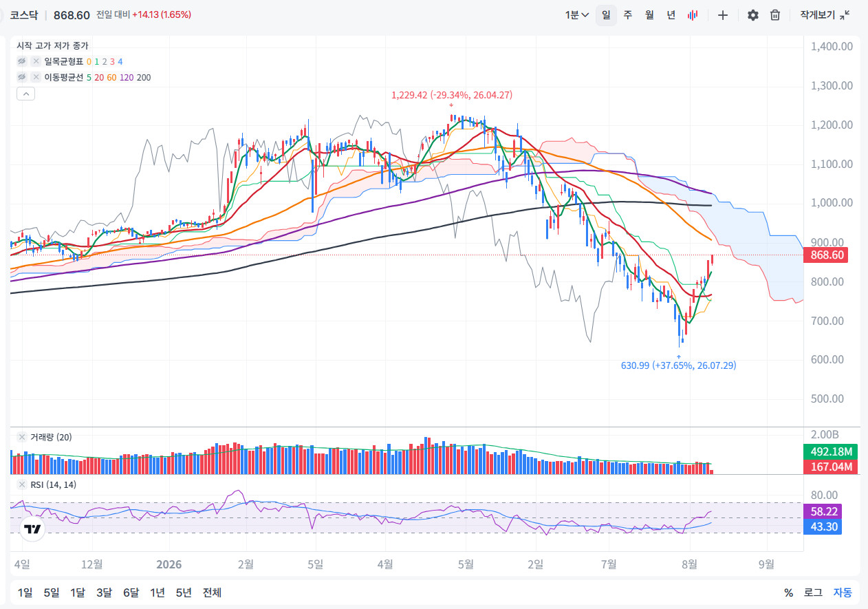Open chart settings with the gear icon
The width and height of the screenshot is (868, 609).
click(753, 15)
